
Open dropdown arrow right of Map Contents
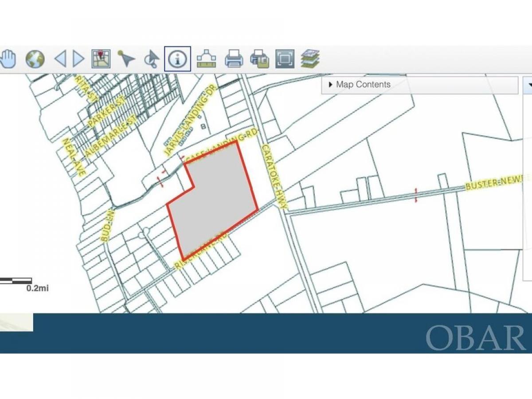[x=528, y=85]
